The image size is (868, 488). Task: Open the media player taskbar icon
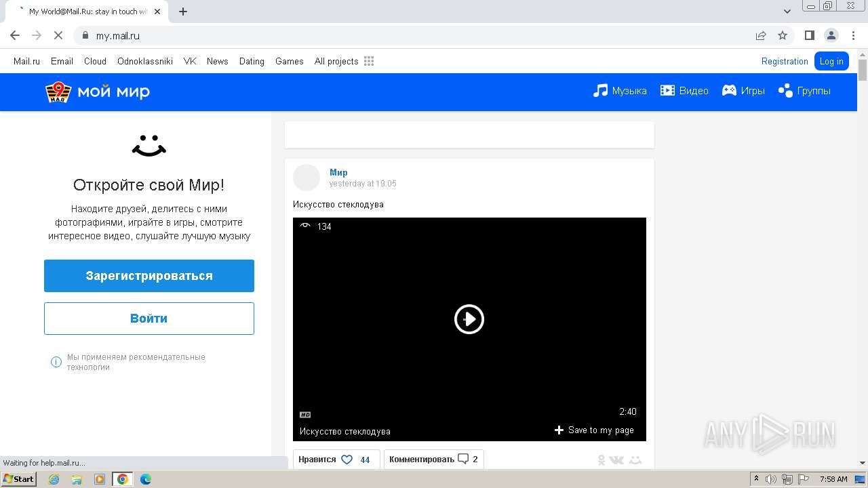[x=100, y=479]
